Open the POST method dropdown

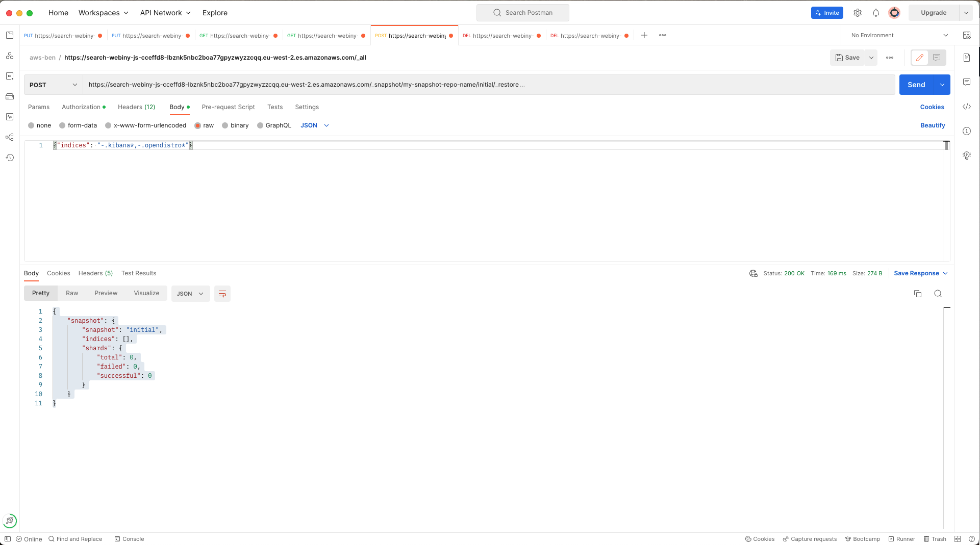tap(53, 85)
